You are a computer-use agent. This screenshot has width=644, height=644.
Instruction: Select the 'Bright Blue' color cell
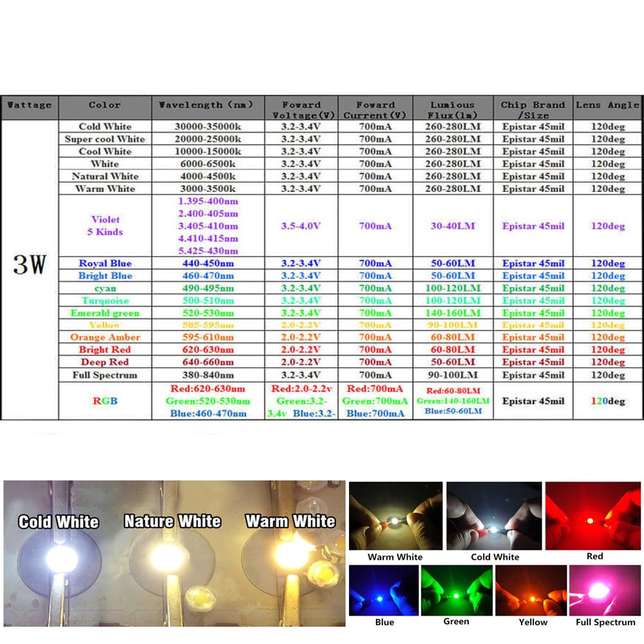tap(105, 276)
